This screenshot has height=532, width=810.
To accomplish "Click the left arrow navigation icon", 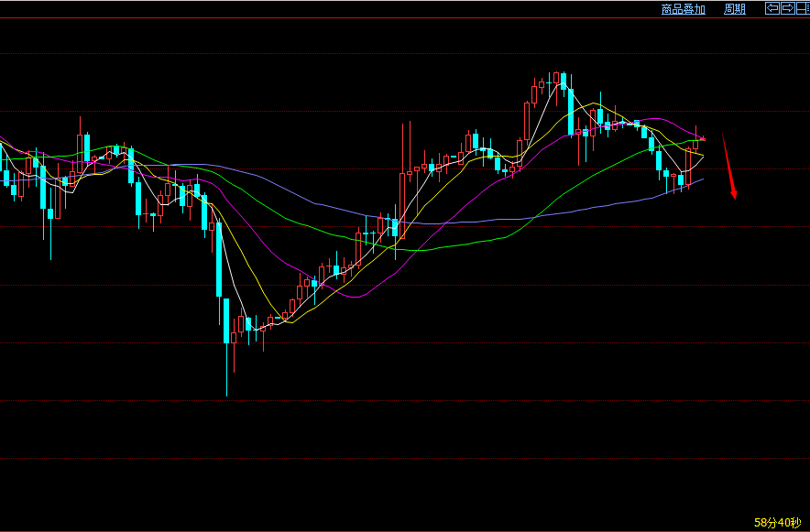I will (772, 8).
